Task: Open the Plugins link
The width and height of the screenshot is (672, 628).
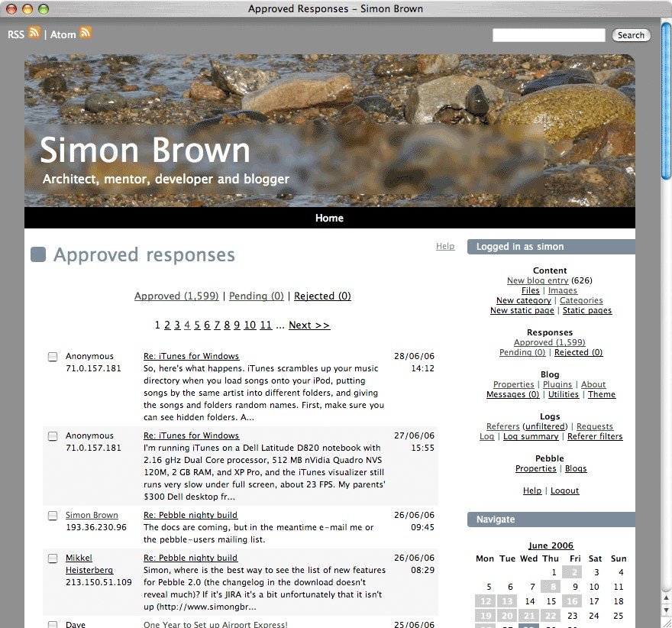Action: point(557,384)
